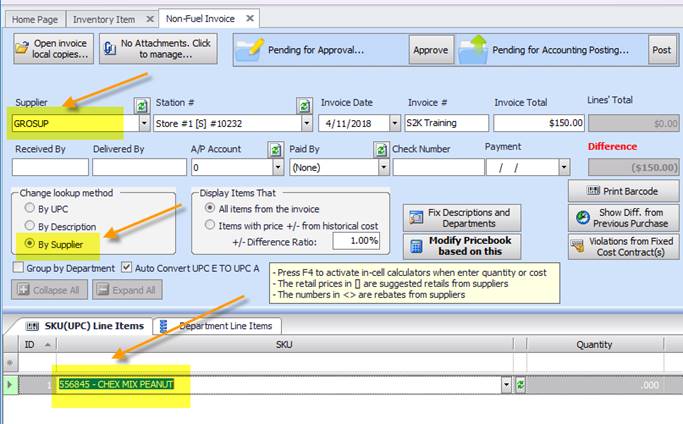Image resolution: width=683 pixels, height=424 pixels.
Task: Toggle Auto Convert UPC E to UPC A
Action: tap(126, 267)
